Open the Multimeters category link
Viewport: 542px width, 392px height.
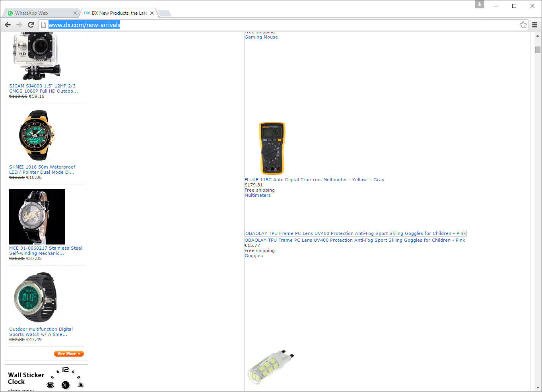[258, 195]
